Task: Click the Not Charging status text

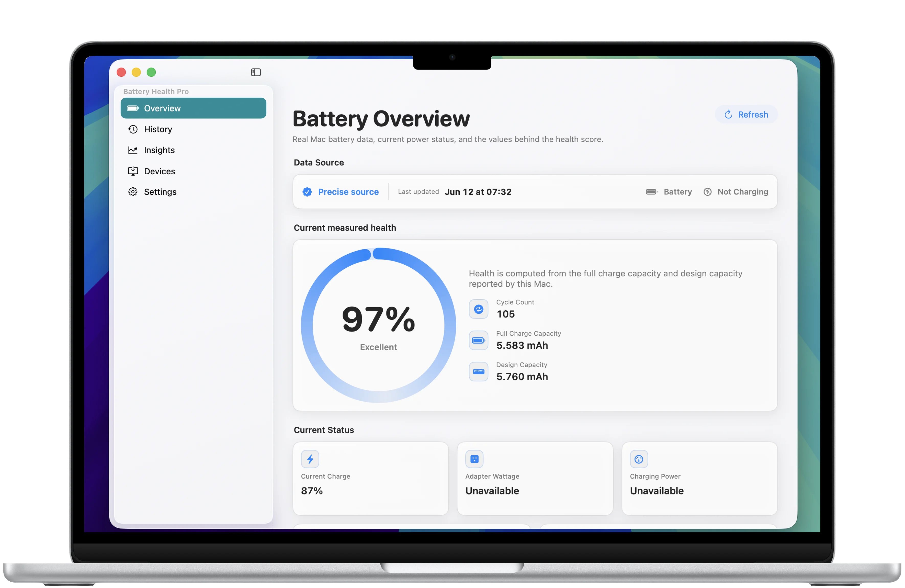Action: pyautogui.click(x=743, y=192)
